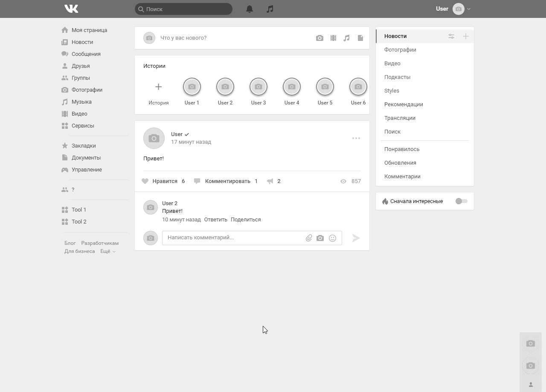The image size is (546, 392).
Task: Click the 'Блог' footer link
Action: click(70, 243)
